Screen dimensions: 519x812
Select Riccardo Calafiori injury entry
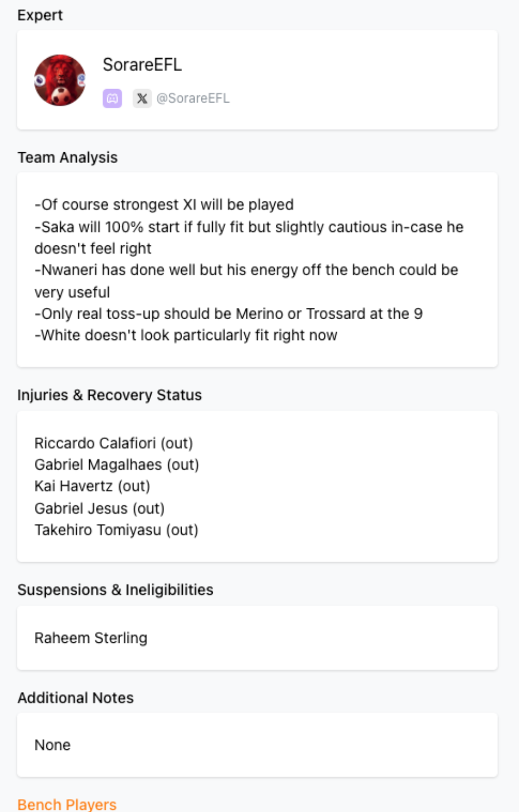114,443
